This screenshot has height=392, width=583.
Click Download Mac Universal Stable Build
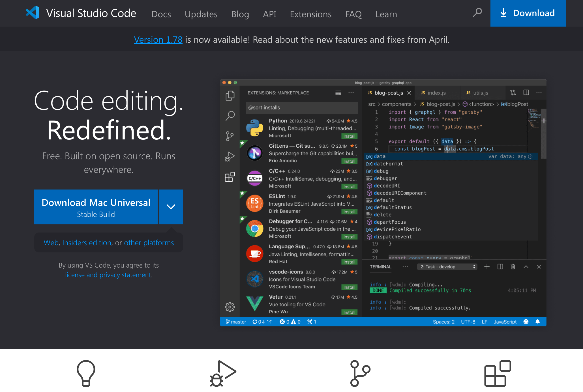pyautogui.click(x=96, y=207)
